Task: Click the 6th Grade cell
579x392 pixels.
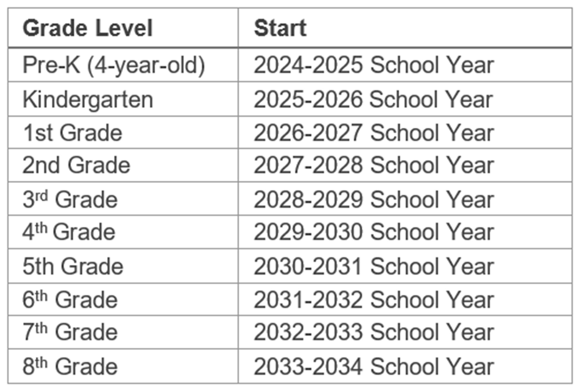Action: point(123,299)
